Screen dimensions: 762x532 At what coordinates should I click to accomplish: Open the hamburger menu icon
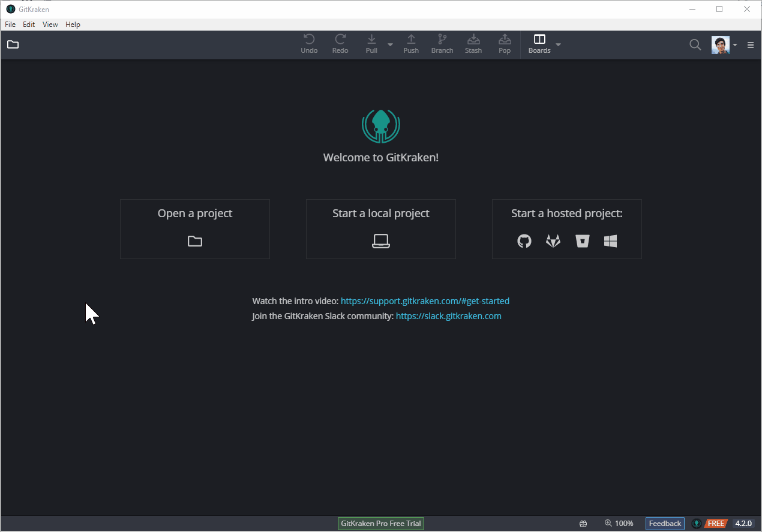(751, 45)
